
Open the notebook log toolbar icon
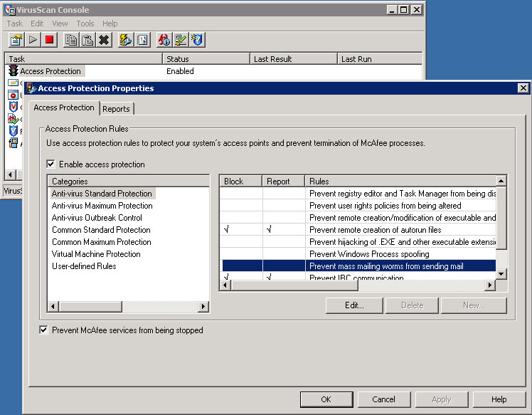[142, 40]
